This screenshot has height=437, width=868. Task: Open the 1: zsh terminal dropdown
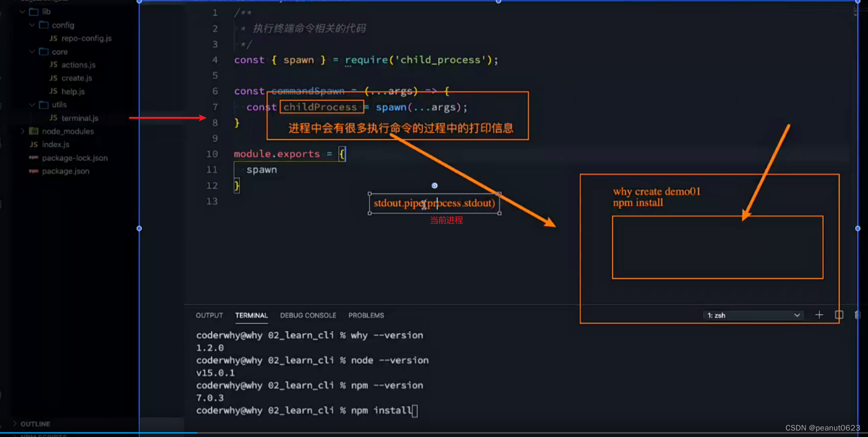tap(754, 315)
